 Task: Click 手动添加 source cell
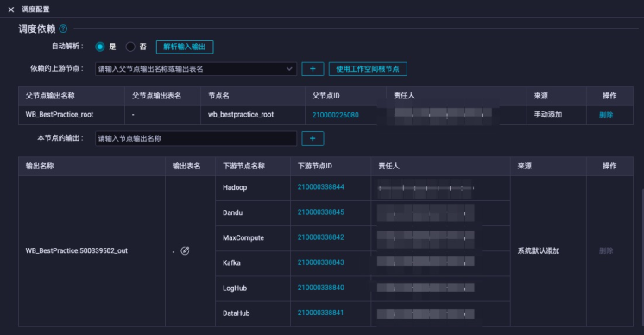click(x=548, y=115)
